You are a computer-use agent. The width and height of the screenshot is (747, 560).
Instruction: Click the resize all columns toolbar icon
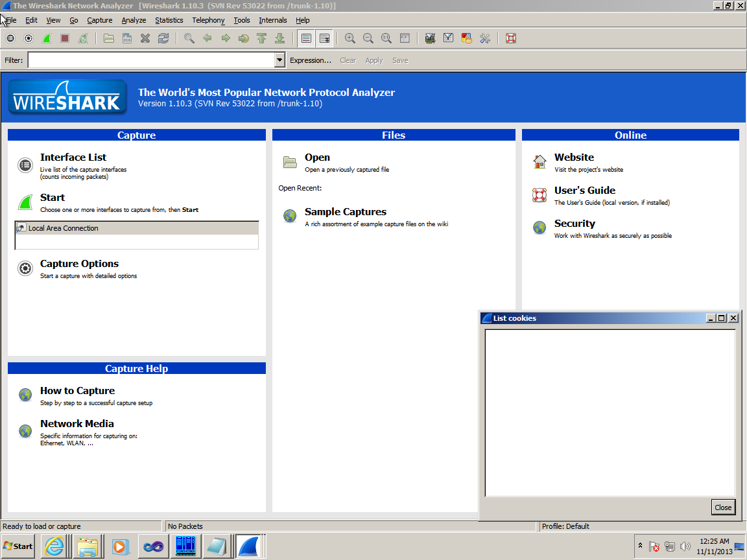coord(405,39)
